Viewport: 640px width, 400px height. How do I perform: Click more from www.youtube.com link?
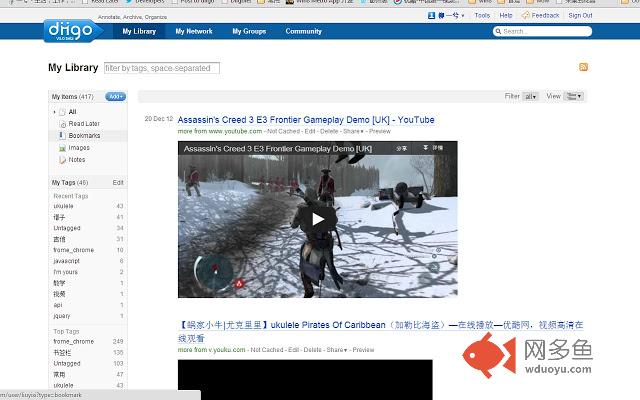[220, 131]
